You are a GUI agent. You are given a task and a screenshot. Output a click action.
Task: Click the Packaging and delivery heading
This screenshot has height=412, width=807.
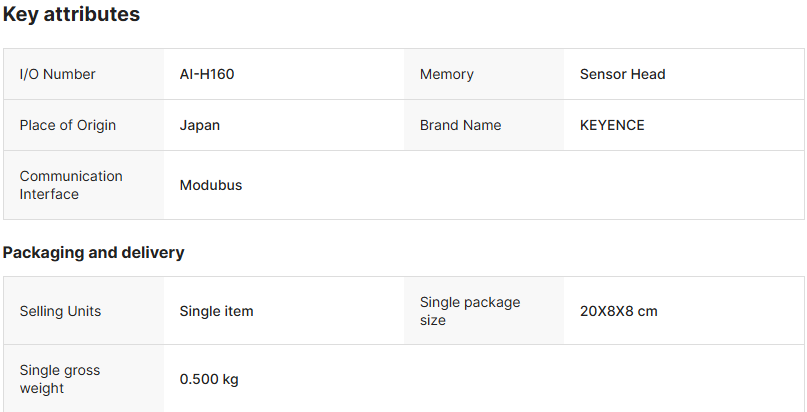94,252
